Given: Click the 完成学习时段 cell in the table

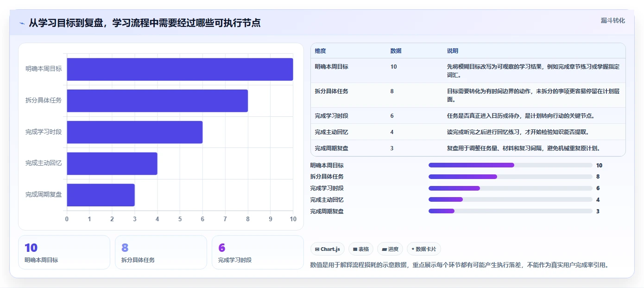Looking at the screenshot, I should coord(331,116).
